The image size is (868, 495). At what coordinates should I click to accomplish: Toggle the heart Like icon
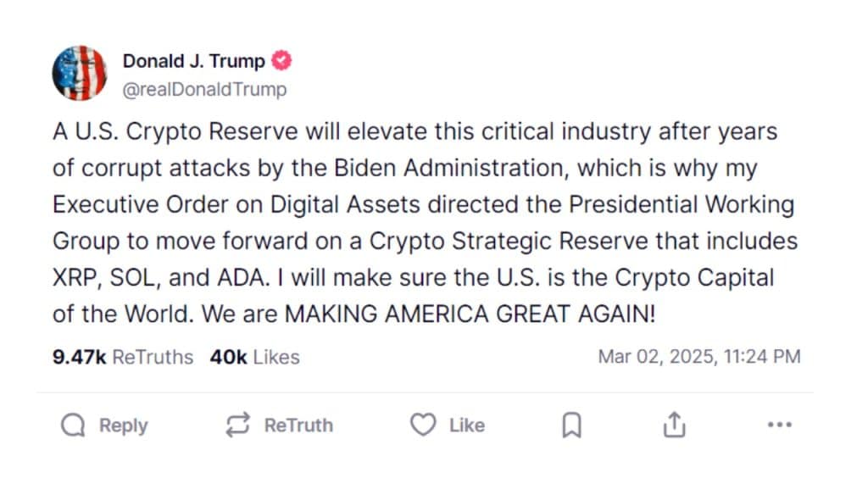point(423,425)
